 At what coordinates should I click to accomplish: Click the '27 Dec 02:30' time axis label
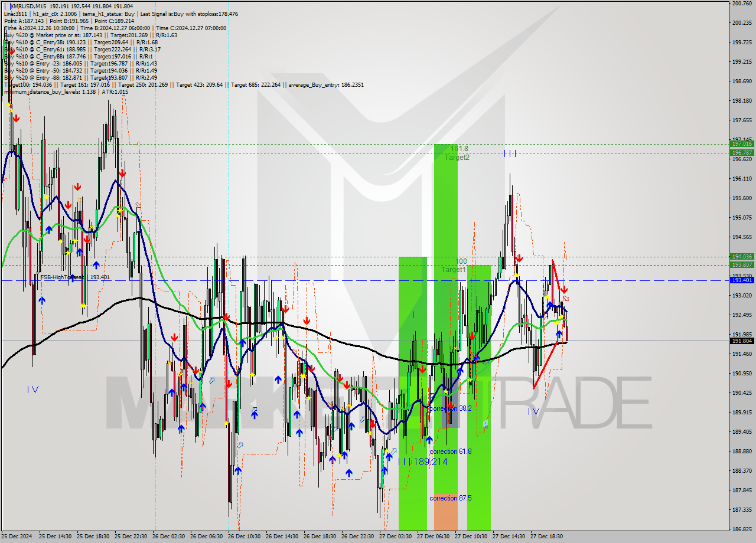click(x=396, y=537)
